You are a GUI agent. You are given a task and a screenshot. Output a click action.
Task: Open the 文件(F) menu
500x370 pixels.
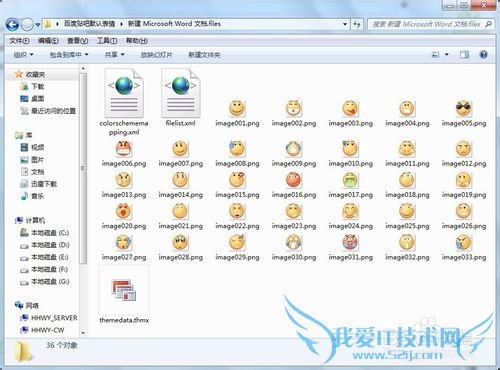(19, 41)
